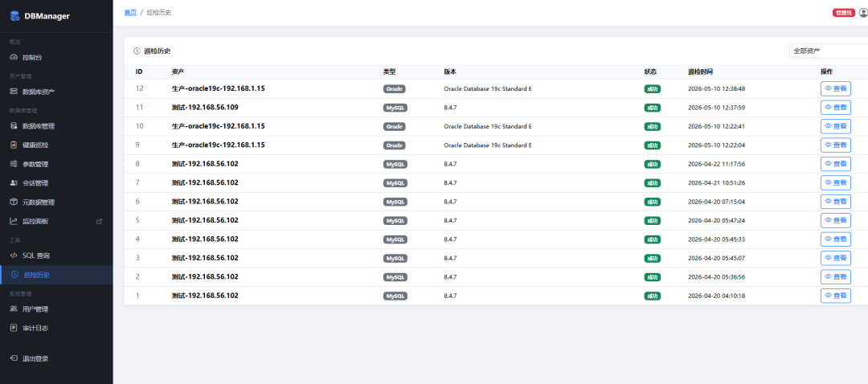Image resolution: width=868 pixels, height=384 pixels.
Task: Click the 管理员 red badge
Action: [844, 13]
